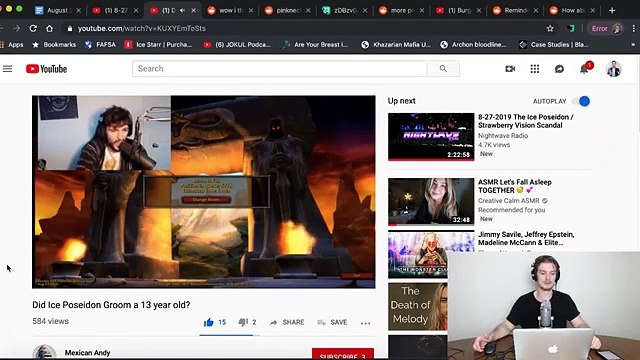Open the Chrome profile Error button
The height and width of the screenshot is (360, 640).
pyautogui.click(x=607, y=28)
